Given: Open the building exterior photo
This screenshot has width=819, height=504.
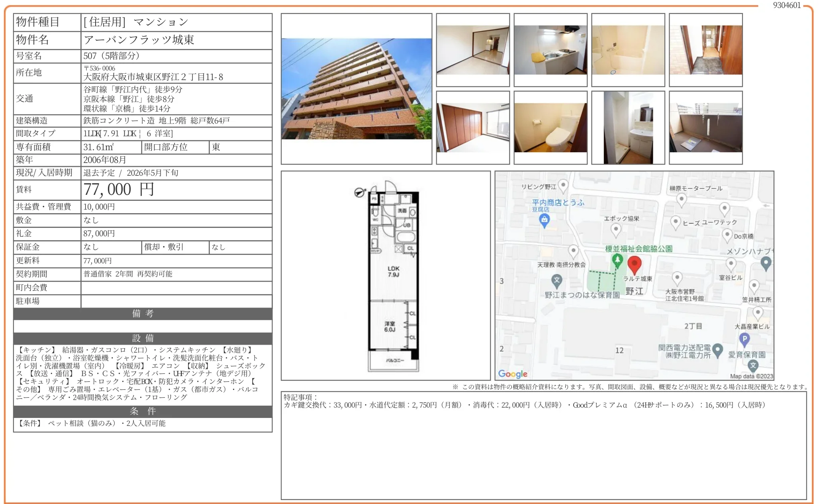Looking at the screenshot, I should [356, 89].
